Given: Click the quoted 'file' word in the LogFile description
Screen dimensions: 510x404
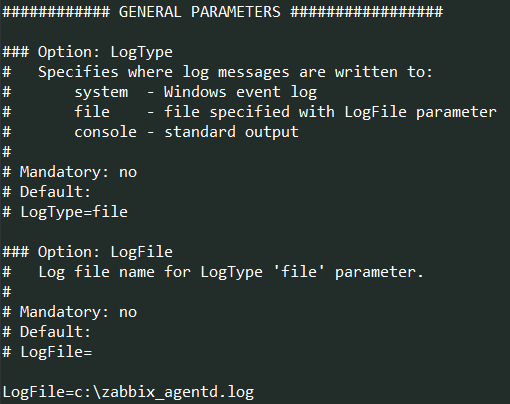Looking at the screenshot, I should pyautogui.click(x=299, y=271).
